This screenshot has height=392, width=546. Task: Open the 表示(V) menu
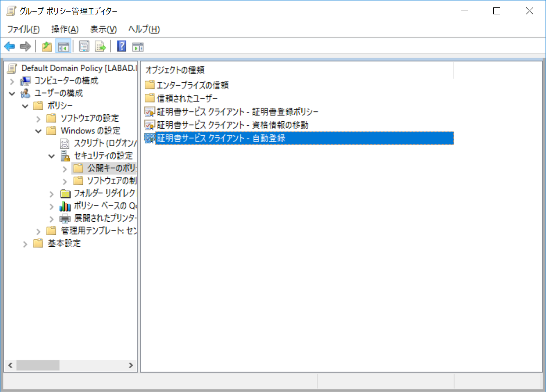tap(104, 29)
